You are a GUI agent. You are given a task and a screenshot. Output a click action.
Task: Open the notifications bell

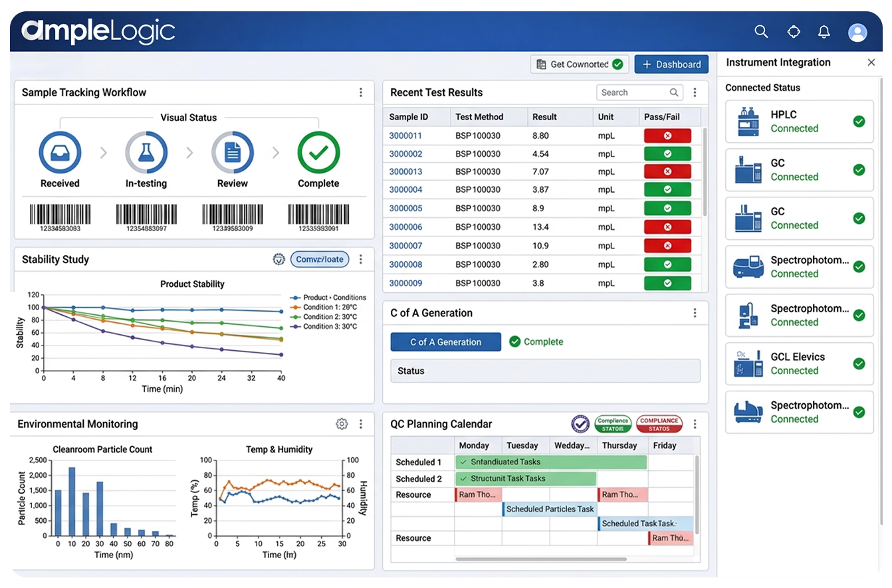point(824,31)
